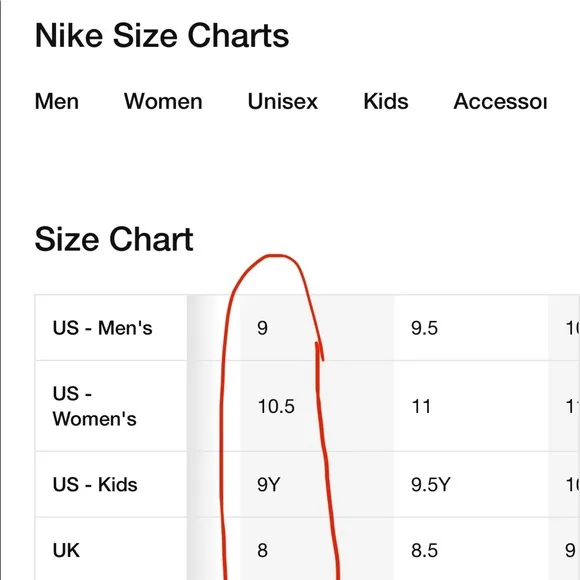Go to the Accessories tab

pos(500,101)
